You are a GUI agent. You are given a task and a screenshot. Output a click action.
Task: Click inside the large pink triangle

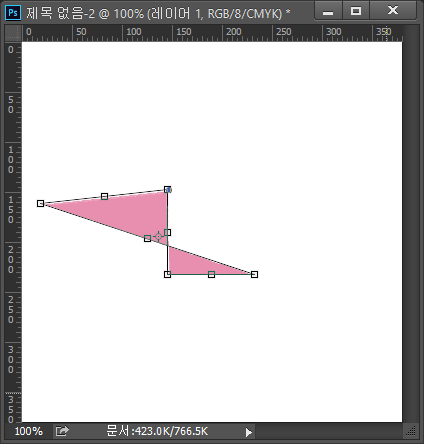pos(133,213)
